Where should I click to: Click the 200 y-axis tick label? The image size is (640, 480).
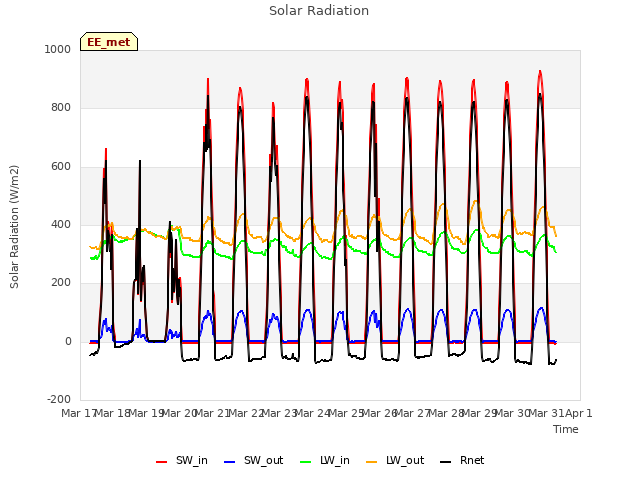click(x=61, y=282)
